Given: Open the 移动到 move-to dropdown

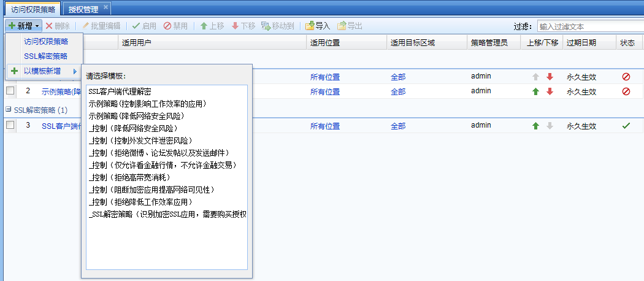Looking at the screenshot, I should click(277, 26).
